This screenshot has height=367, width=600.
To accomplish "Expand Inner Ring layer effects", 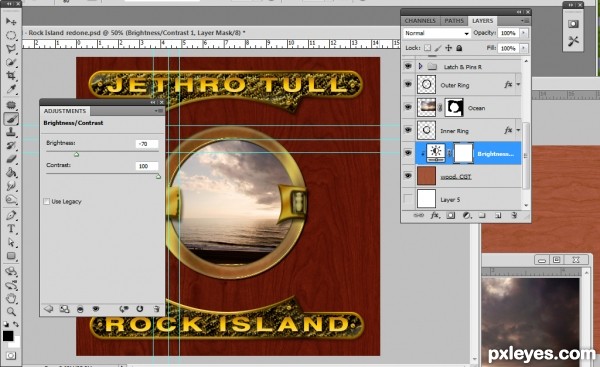I will tap(518, 130).
